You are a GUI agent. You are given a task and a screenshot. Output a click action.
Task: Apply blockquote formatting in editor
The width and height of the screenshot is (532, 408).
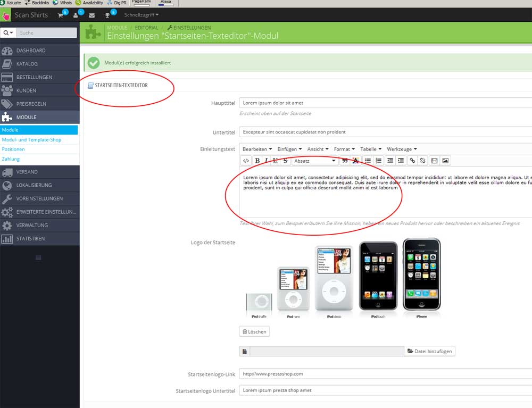coord(345,161)
